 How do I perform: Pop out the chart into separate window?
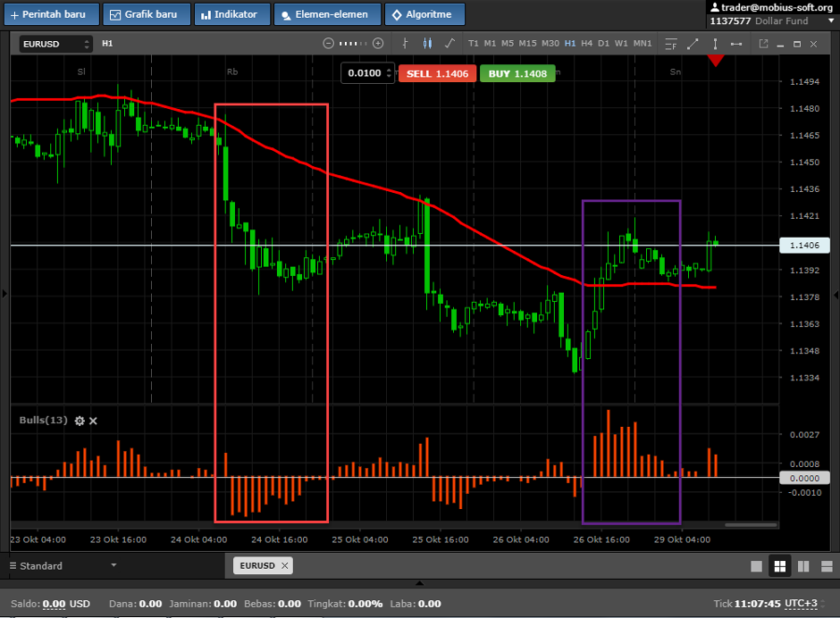click(x=763, y=44)
